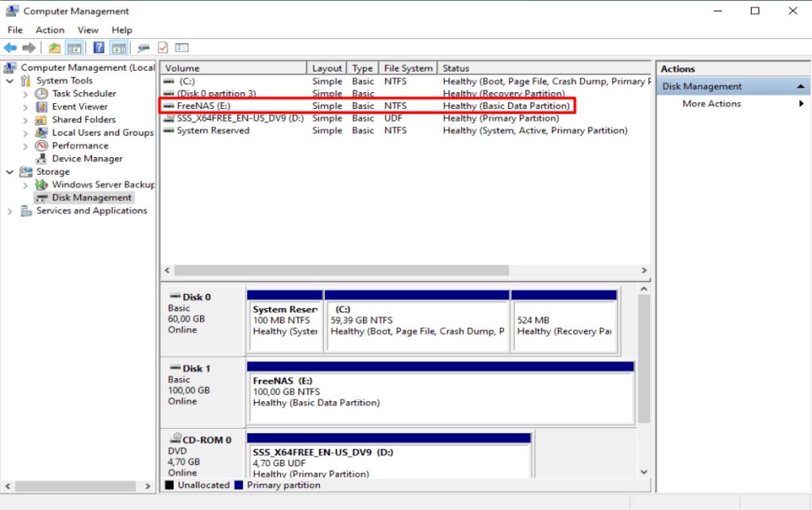Expand the Performance node
The height and width of the screenshot is (510, 812).
pos(25,145)
